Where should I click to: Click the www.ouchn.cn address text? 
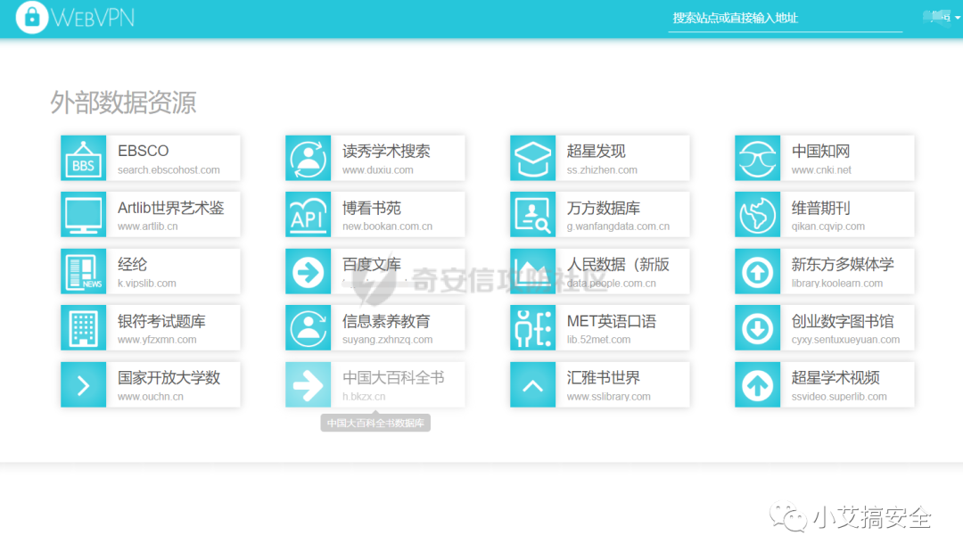(x=151, y=397)
